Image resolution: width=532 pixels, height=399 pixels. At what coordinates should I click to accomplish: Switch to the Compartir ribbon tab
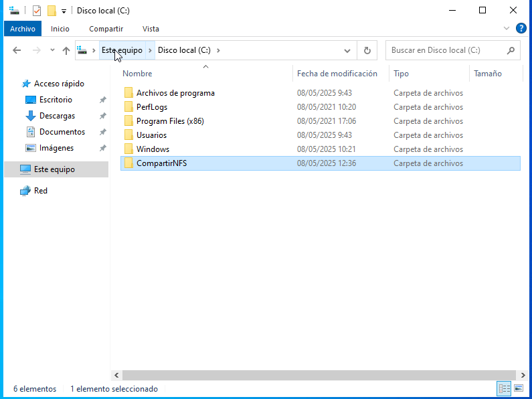(106, 29)
